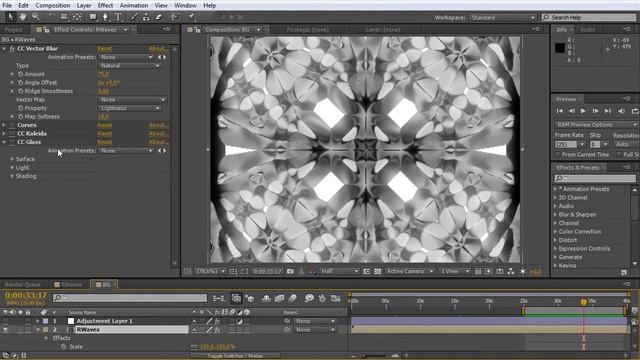Toggle CC Glass effect visibility

point(12,142)
